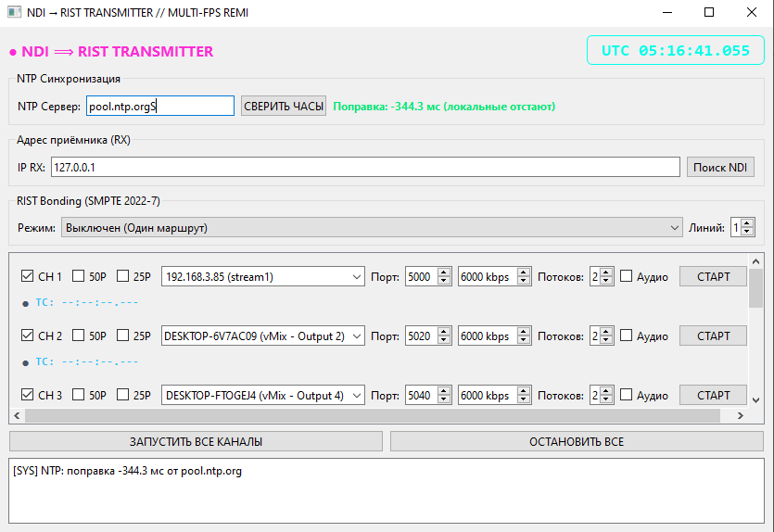Decrease the Линий count stepper

pos(747,232)
